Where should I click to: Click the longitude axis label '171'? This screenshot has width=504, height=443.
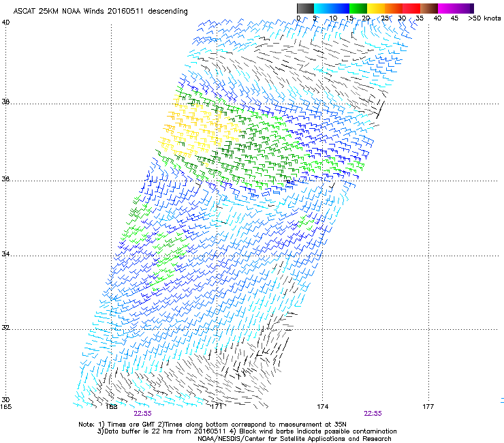pyautogui.click(x=217, y=407)
